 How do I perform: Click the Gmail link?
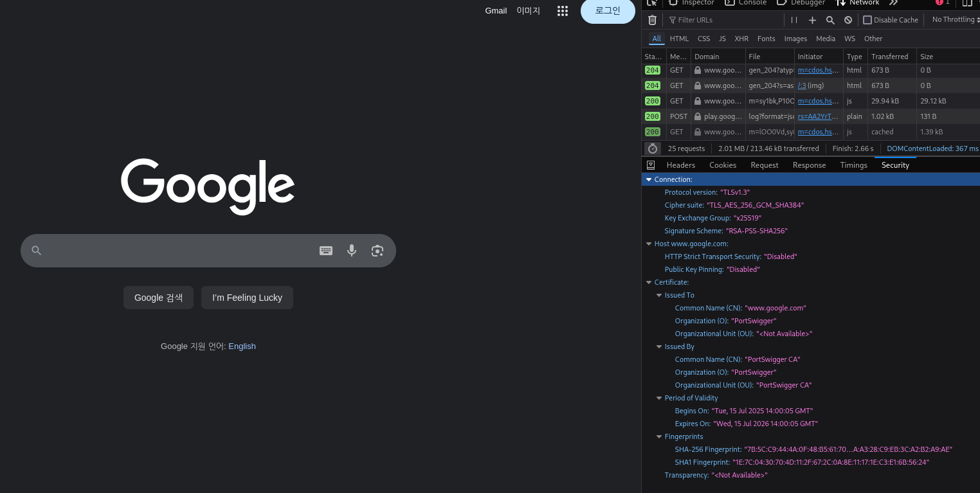[496, 10]
